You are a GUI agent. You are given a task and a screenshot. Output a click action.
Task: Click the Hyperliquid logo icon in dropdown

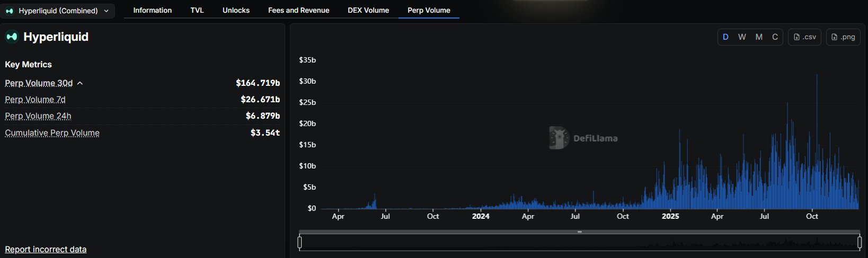pos(10,11)
